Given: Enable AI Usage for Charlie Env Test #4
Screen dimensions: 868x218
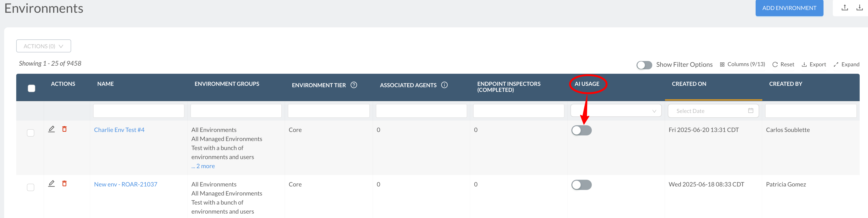Looking at the screenshot, I should click(x=581, y=130).
